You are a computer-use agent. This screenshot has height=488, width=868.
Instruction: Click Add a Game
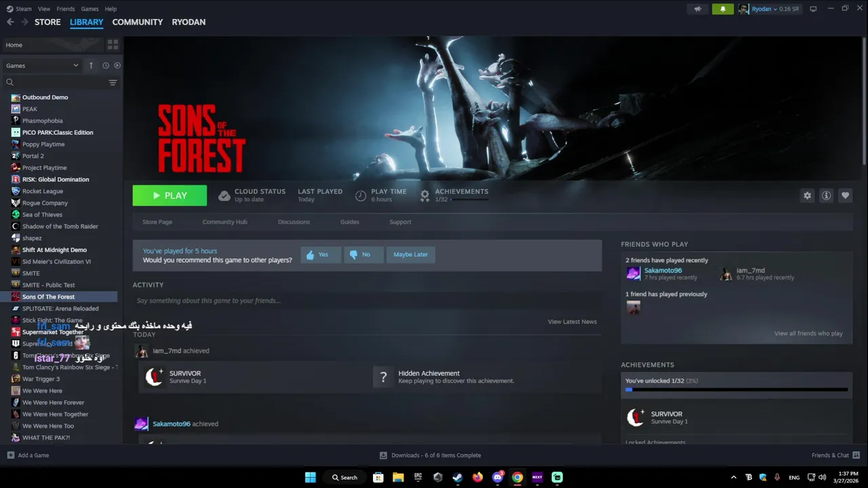click(28, 455)
